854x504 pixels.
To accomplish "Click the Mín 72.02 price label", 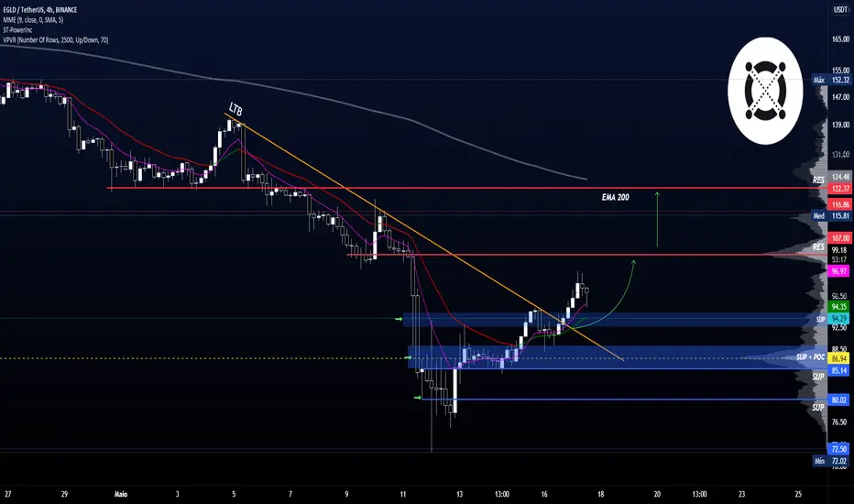I will click(831, 461).
